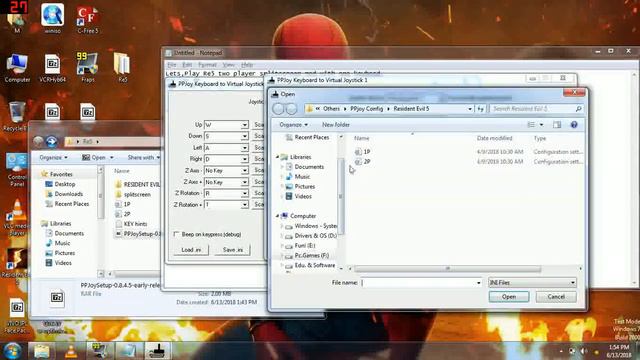Toggle Beep on keypress (debug) checkbox
The image size is (640, 360).
point(176,234)
